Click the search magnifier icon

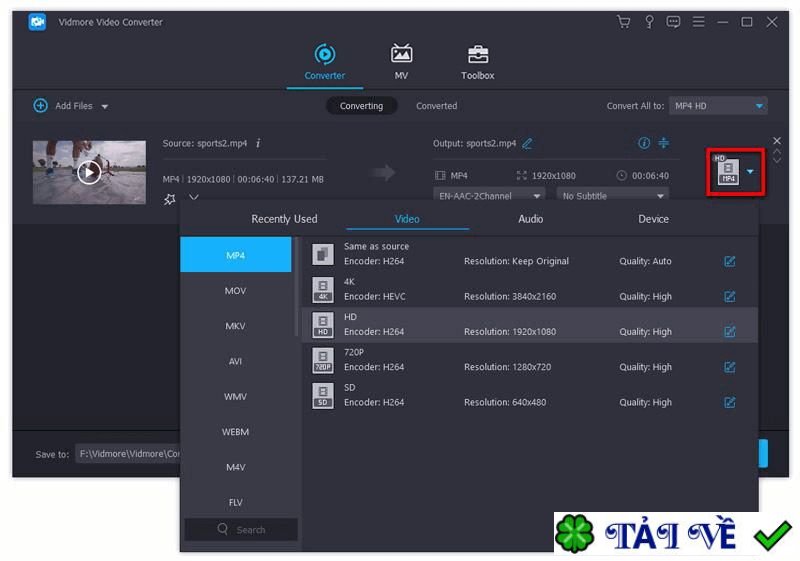222,529
